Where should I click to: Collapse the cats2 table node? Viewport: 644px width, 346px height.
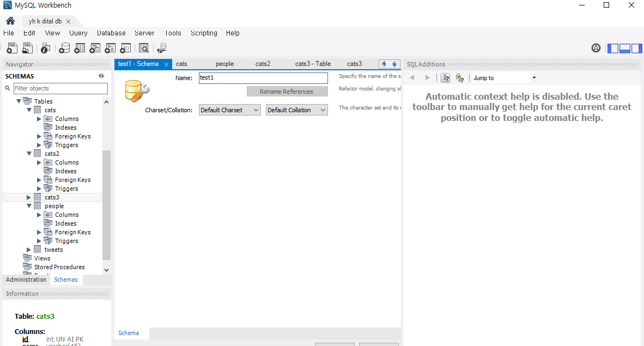29,154
